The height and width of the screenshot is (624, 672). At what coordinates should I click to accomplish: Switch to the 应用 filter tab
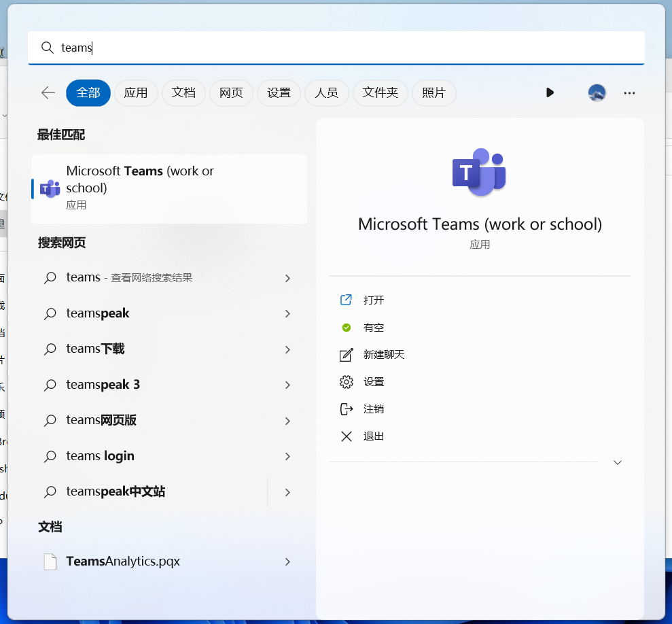click(x=136, y=92)
